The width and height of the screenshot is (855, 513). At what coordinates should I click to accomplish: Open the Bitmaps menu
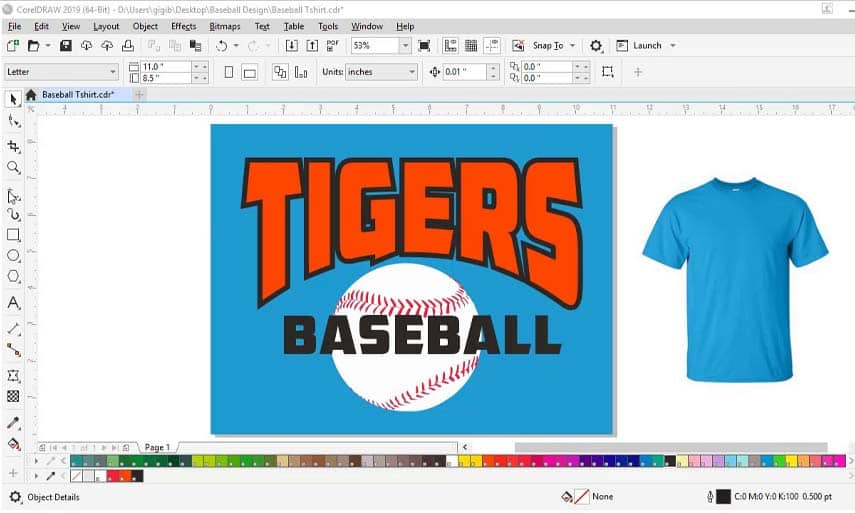(x=225, y=26)
